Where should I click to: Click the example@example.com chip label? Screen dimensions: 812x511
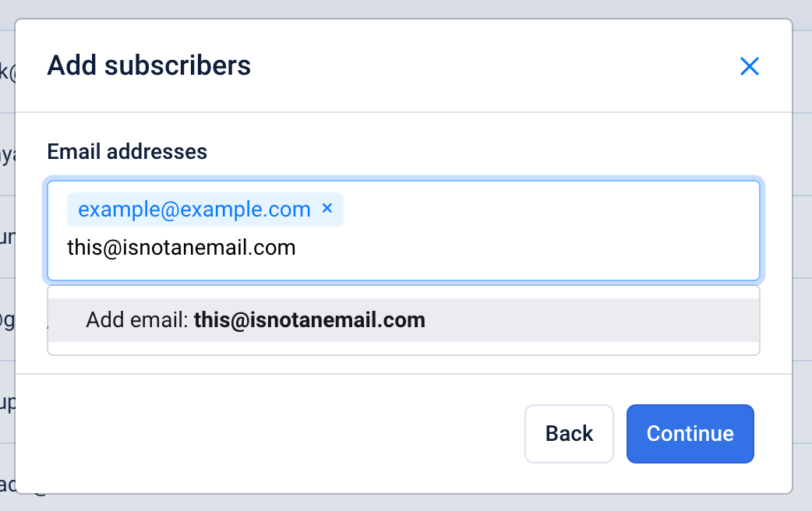tap(194, 210)
